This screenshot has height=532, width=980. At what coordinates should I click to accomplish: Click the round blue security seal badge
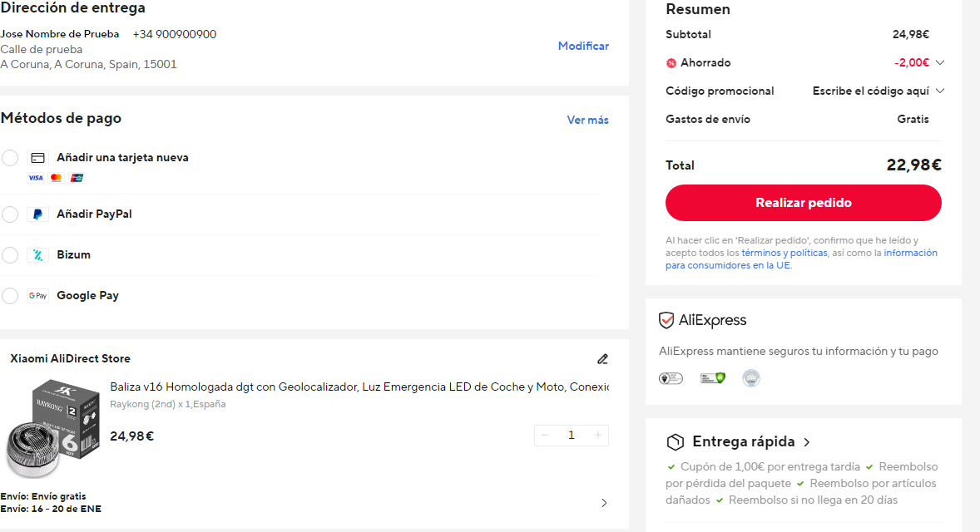coord(750,377)
